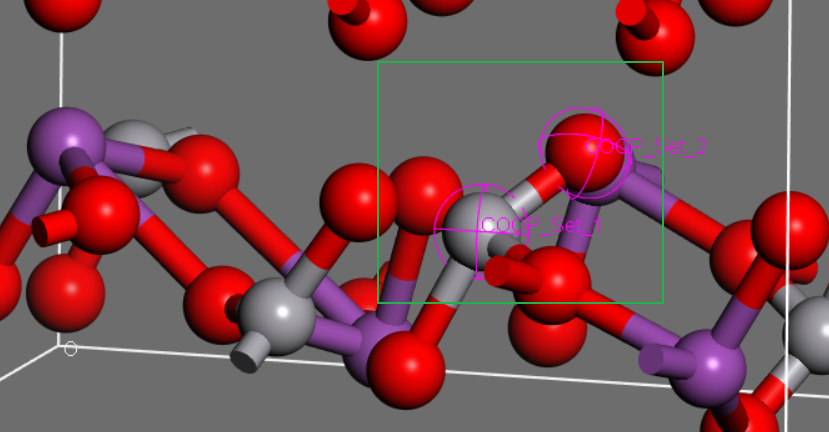This screenshot has width=829, height=432.
Task: Click the white vertical unit-cell edge on the right
Action: (790, 100)
